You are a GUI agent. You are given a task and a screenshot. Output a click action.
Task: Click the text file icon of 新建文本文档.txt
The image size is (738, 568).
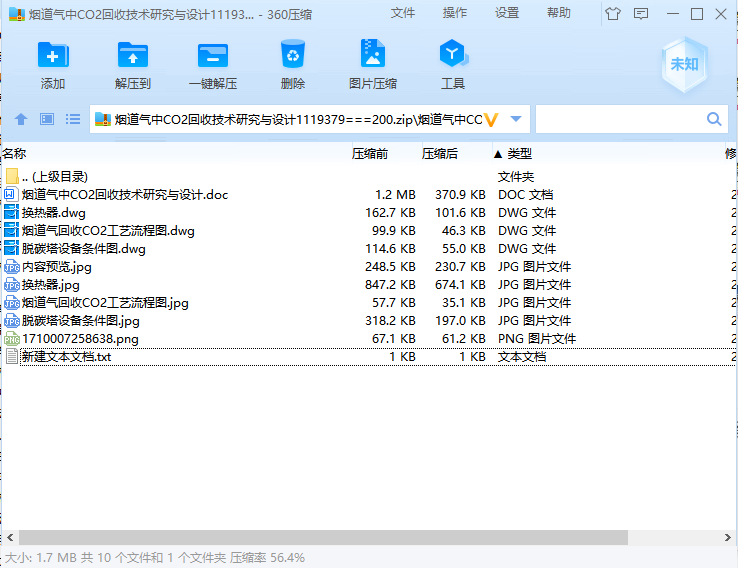click(12, 356)
